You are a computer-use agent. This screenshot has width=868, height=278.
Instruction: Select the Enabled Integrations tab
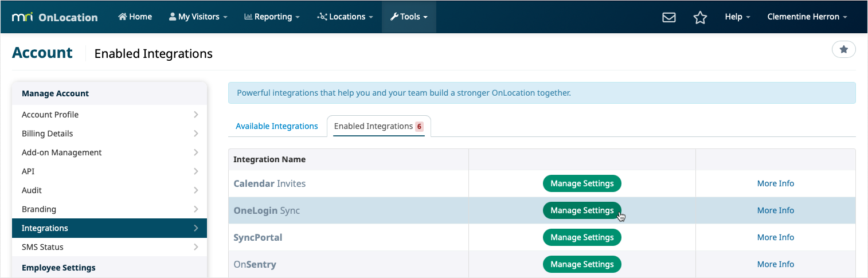pos(378,126)
